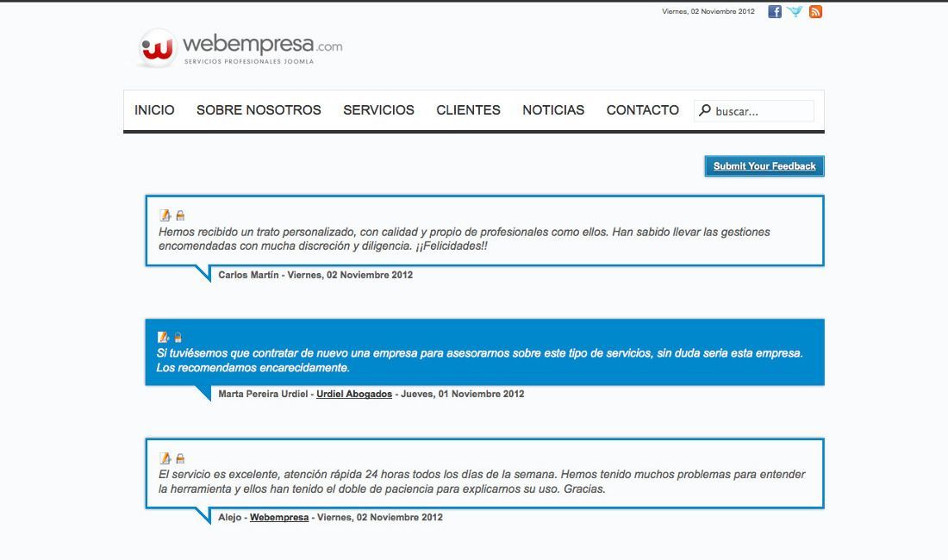Edit Carlos Martín's testimonial with pencil icon

165,215
